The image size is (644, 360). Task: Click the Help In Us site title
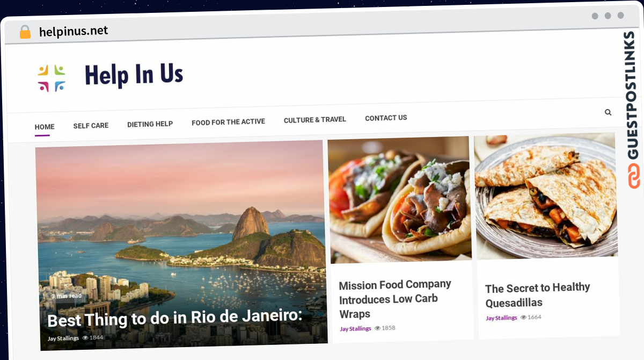(x=134, y=75)
